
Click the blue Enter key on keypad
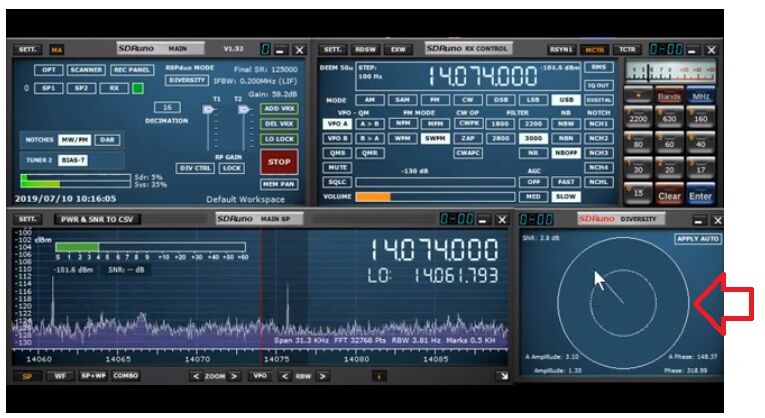pos(701,195)
